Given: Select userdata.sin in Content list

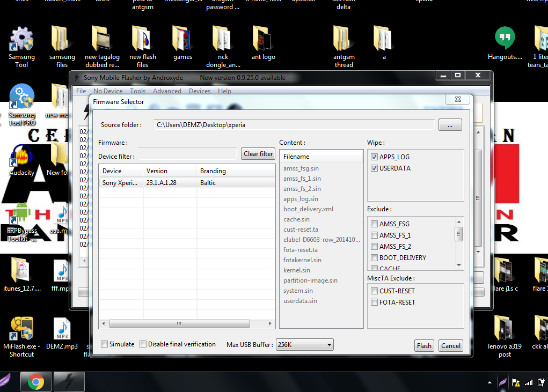Looking at the screenshot, I should [x=300, y=300].
